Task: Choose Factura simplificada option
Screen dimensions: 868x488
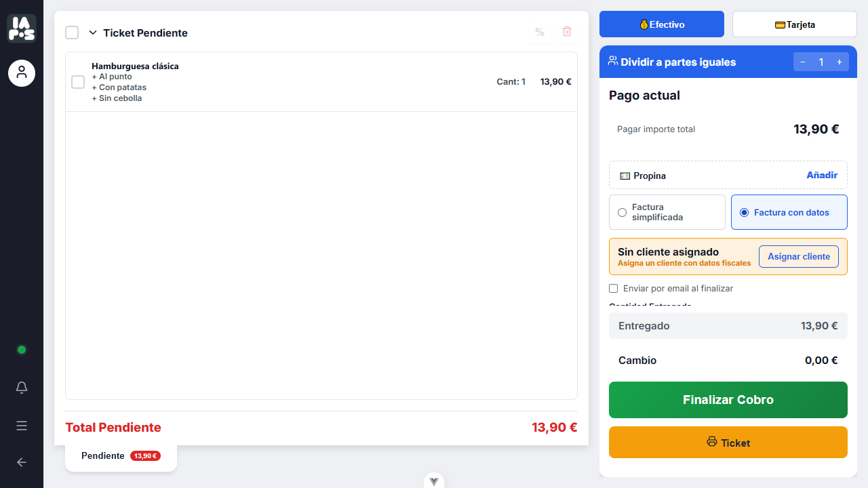Action: (x=667, y=212)
